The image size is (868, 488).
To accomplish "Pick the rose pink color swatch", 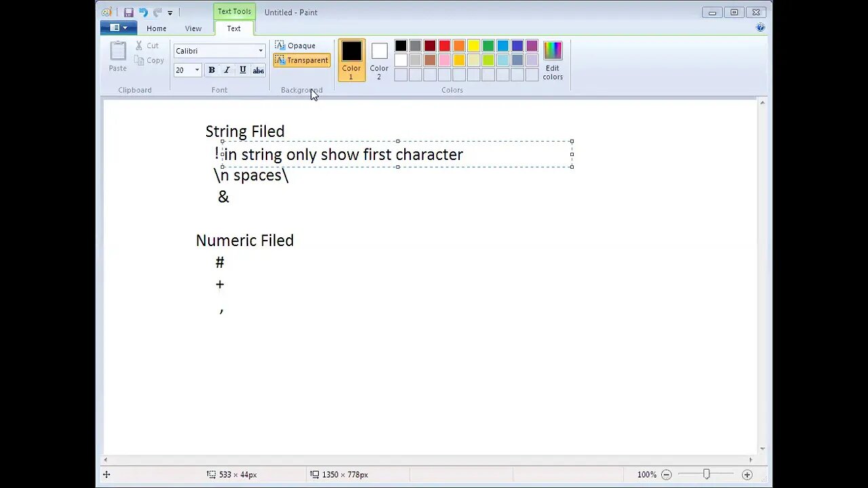I will [x=445, y=60].
